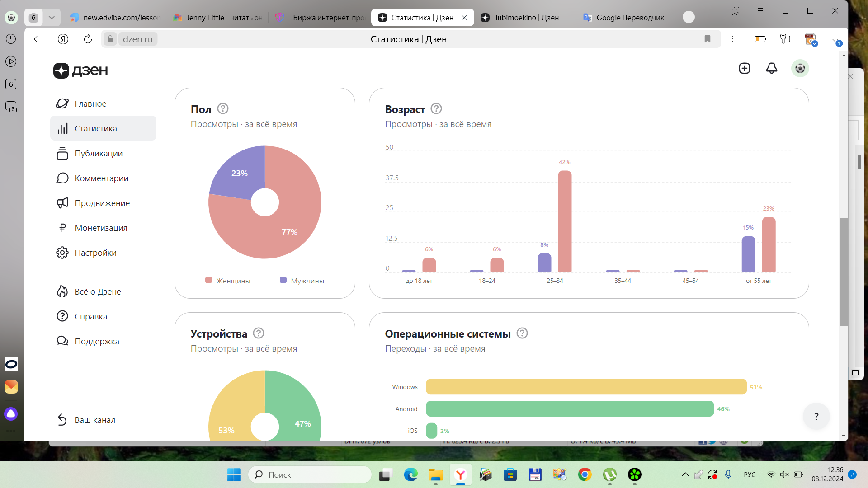Click the Ваш канал link
This screenshot has width=868, height=488.
point(94,420)
